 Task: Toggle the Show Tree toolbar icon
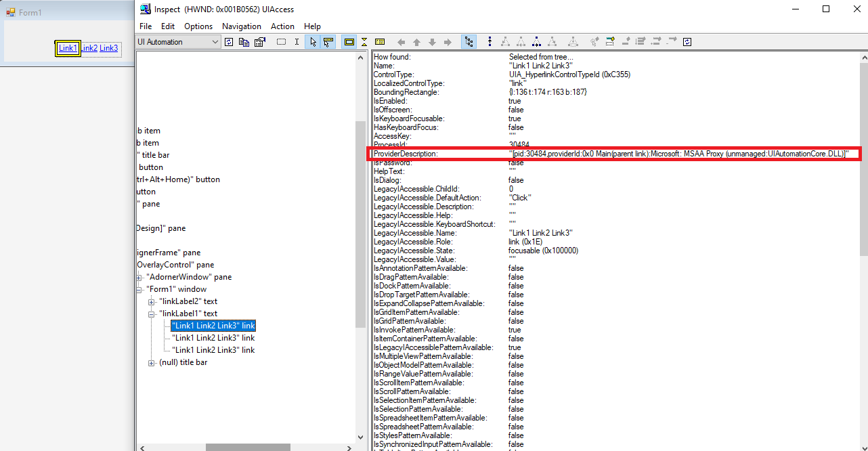[x=469, y=42]
